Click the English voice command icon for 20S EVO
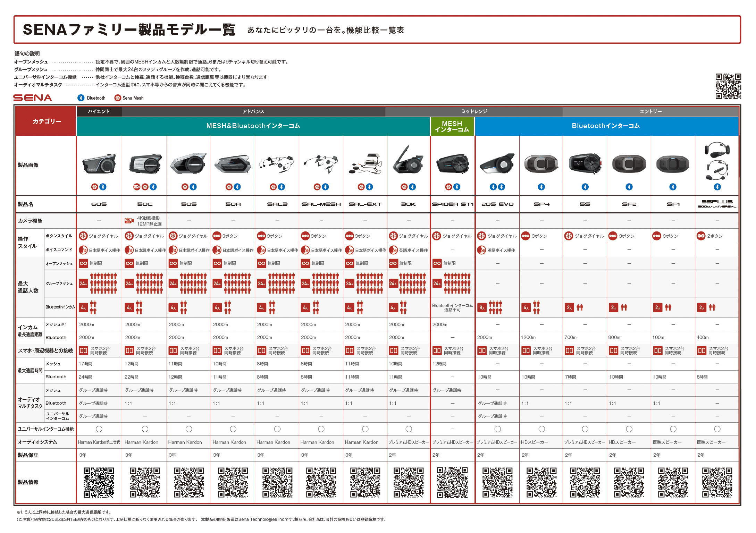756x533 pixels. 481,250
